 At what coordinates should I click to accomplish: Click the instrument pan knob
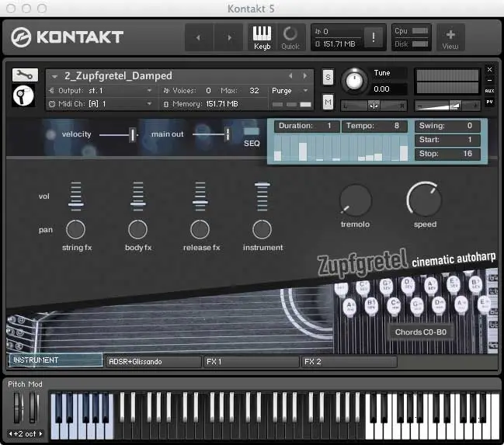[x=262, y=230]
